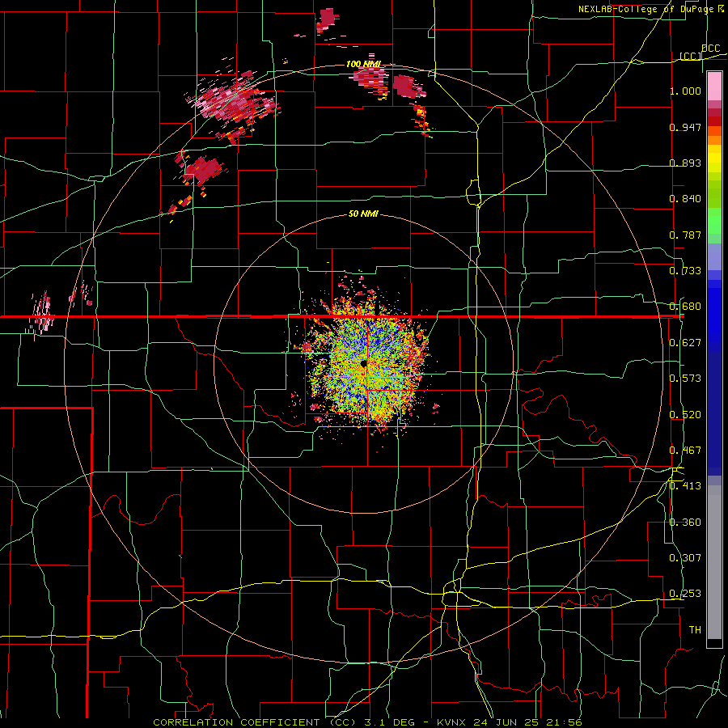Click the black radar site dot at center
This screenshot has height=728, width=728.
pyautogui.click(x=363, y=363)
